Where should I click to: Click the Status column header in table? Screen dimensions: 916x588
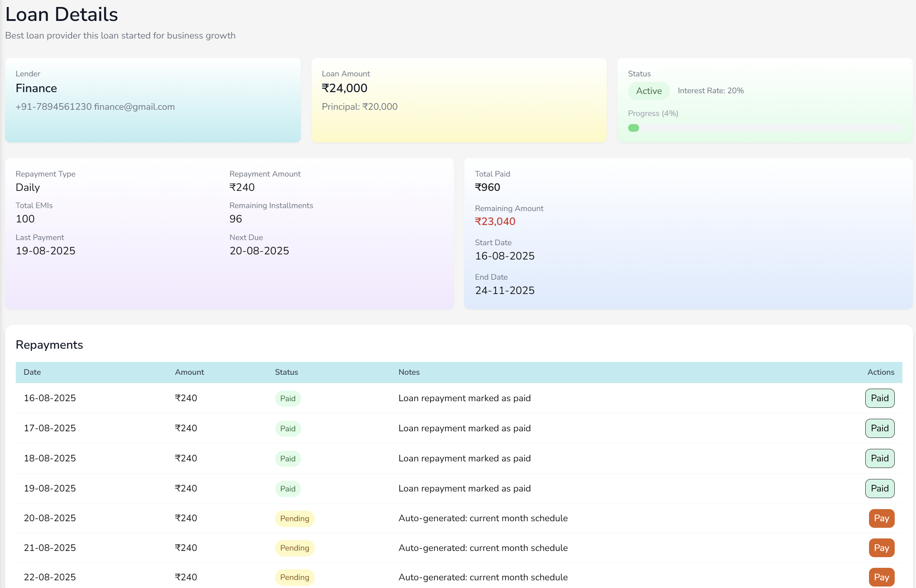(286, 372)
